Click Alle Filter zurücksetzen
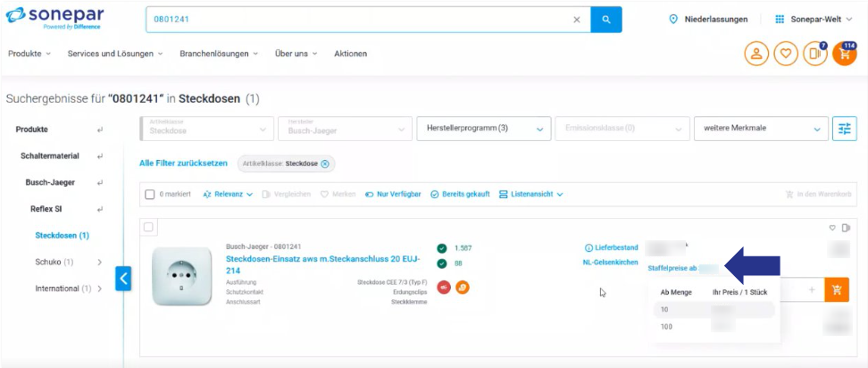Viewport: 868px width, 368px height. 184,163
